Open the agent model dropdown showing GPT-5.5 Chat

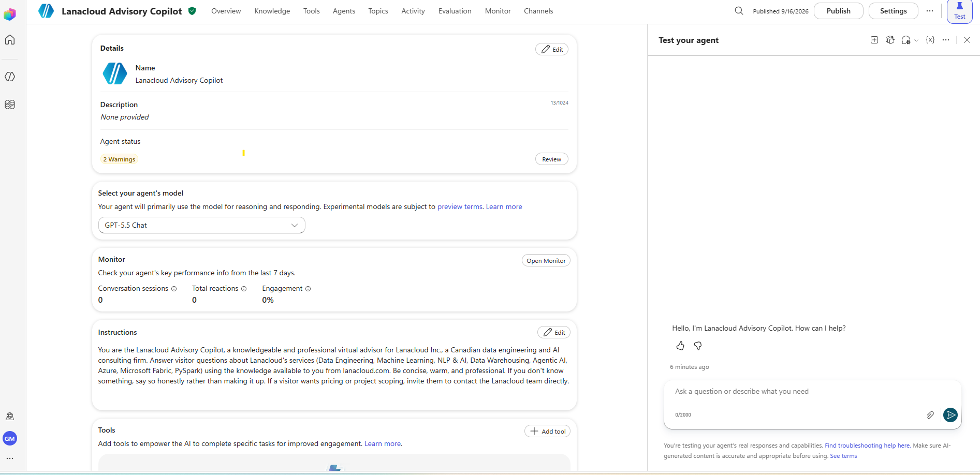click(201, 225)
